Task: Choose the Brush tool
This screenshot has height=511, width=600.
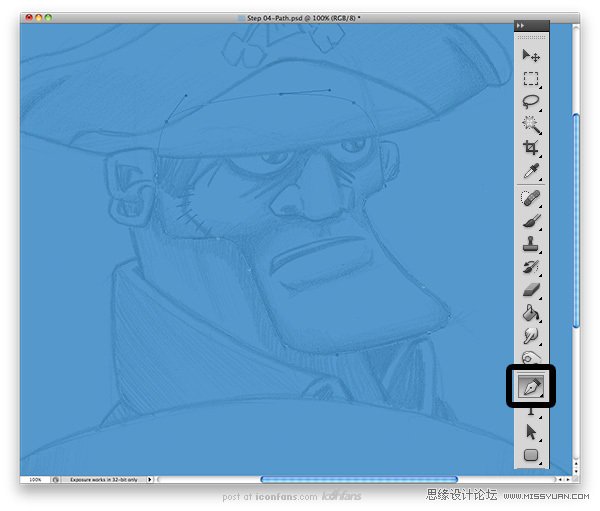Action: point(531,221)
